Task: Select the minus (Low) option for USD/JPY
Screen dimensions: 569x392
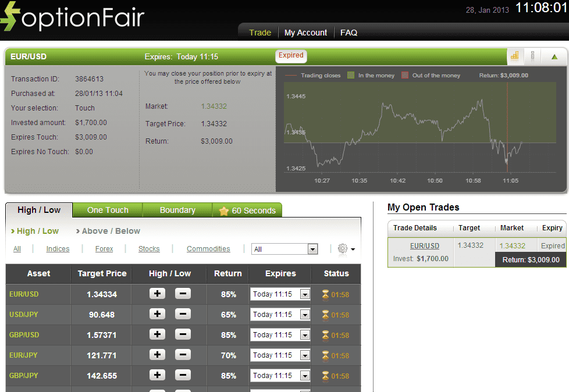Action: pyautogui.click(x=183, y=314)
